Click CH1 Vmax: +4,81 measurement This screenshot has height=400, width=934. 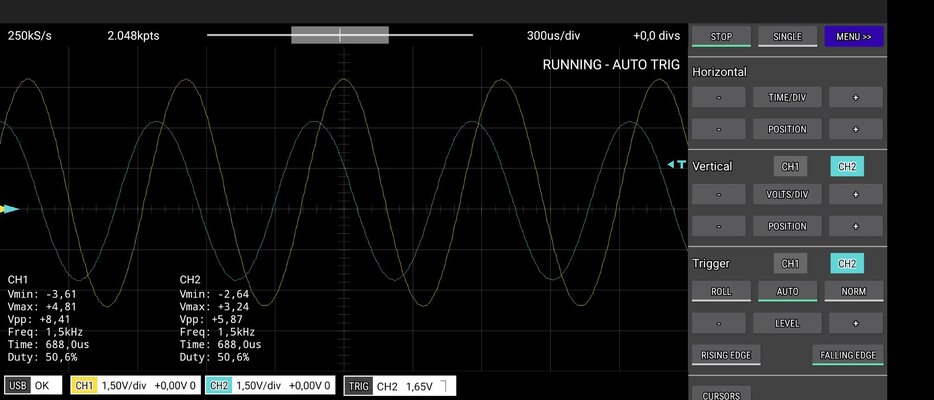[x=42, y=307]
